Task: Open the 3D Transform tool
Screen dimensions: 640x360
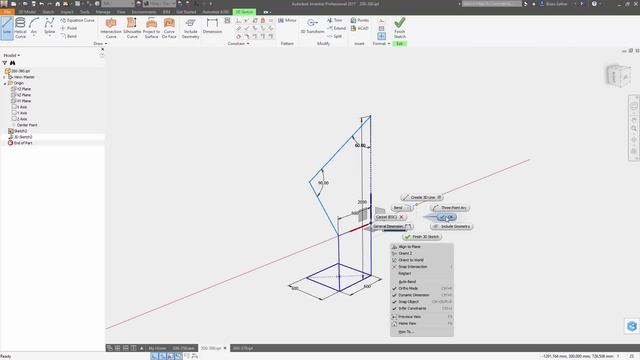Action: click(x=312, y=26)
